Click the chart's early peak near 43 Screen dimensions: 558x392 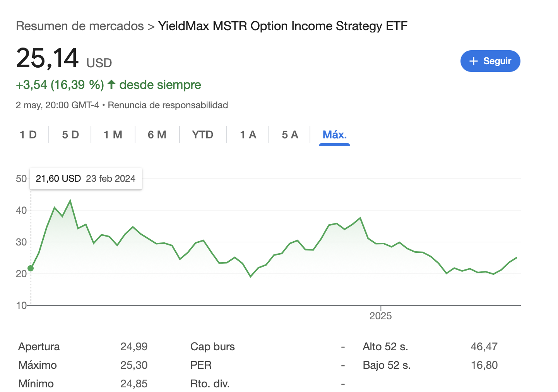[x=70, y=201]
